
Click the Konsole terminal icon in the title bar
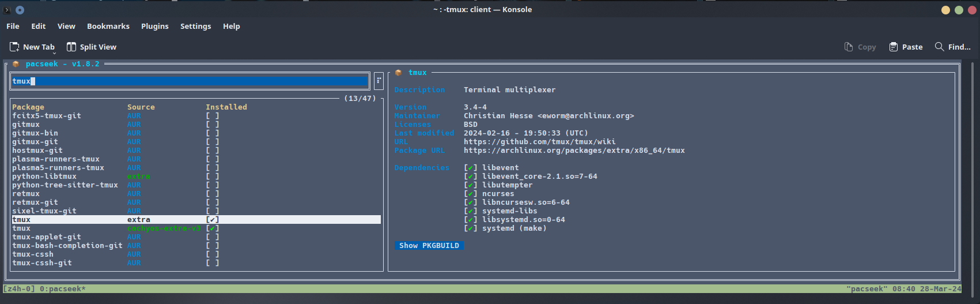pyautogui.click(x=7, y=10)
